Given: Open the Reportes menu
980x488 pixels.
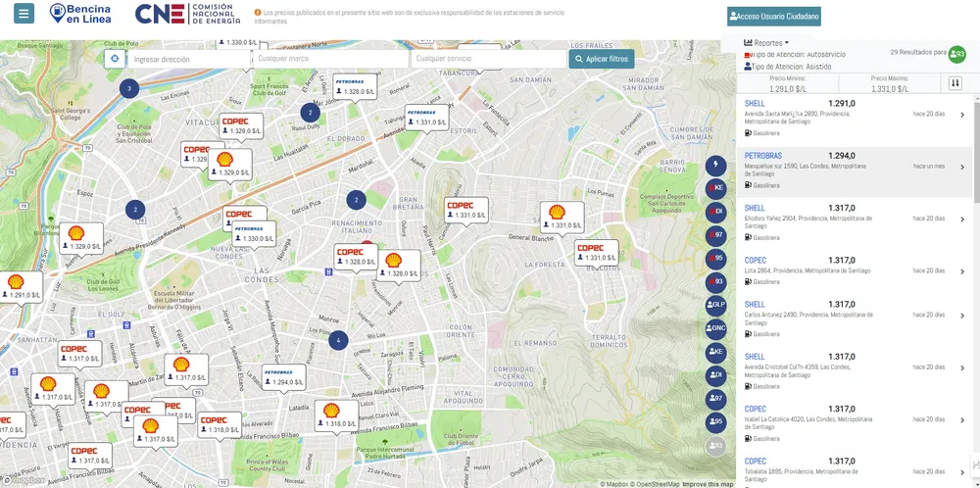Looking at the screenshot, I should tap(766, 43).
